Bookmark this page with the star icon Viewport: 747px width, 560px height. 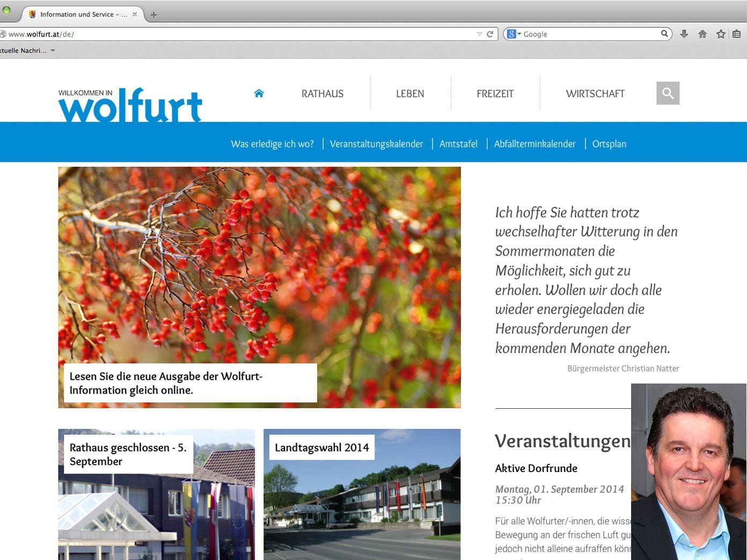click(x=721, y=34)
